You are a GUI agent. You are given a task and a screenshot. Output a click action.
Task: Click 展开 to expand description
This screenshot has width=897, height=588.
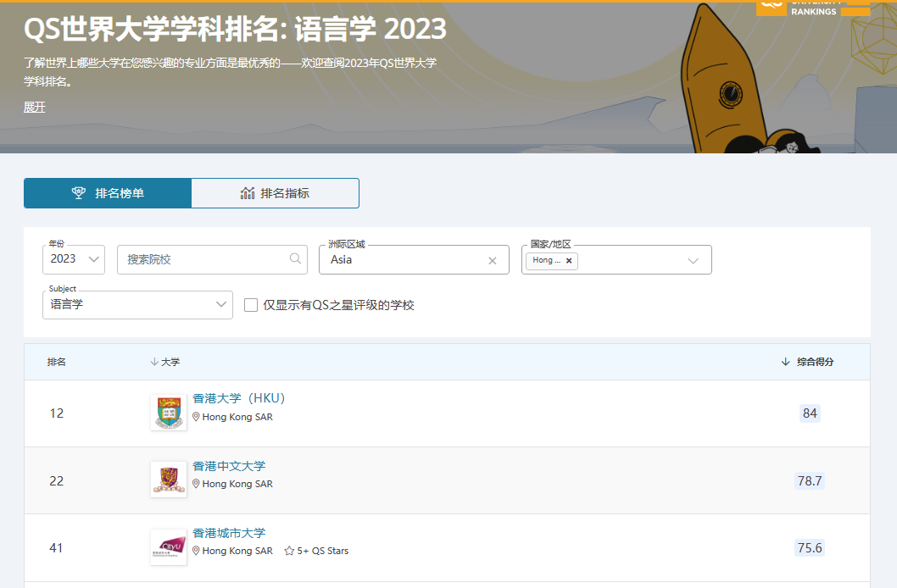pyautogui.click(x=34, y=107)
